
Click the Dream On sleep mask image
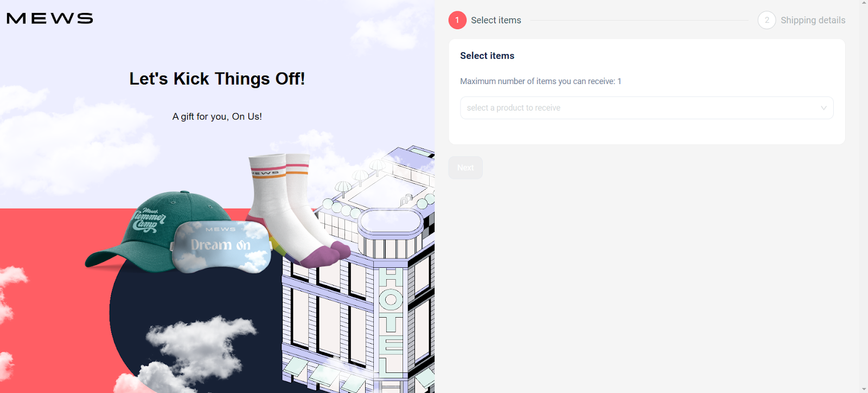221,246
